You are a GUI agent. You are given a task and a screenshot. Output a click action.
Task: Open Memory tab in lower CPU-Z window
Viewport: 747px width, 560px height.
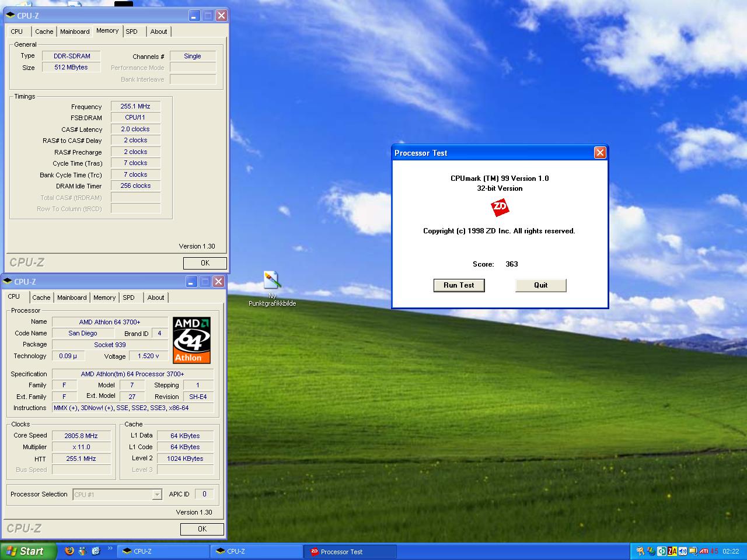[104, 297]
